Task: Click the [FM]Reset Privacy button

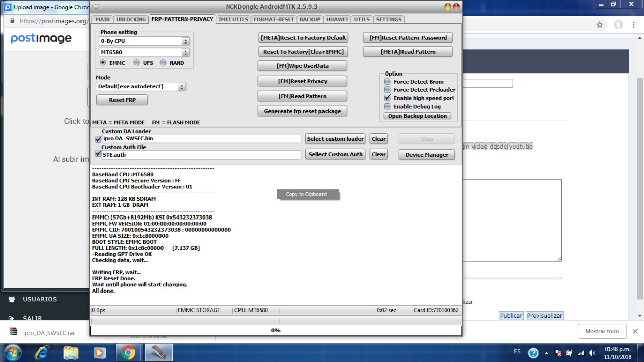Action: [x=302, y=81]
